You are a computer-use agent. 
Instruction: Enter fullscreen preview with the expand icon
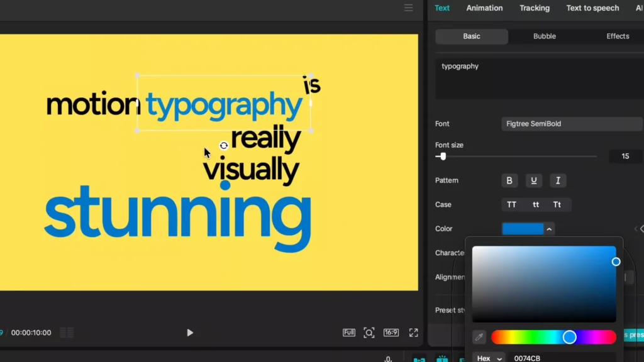(413, 332)
